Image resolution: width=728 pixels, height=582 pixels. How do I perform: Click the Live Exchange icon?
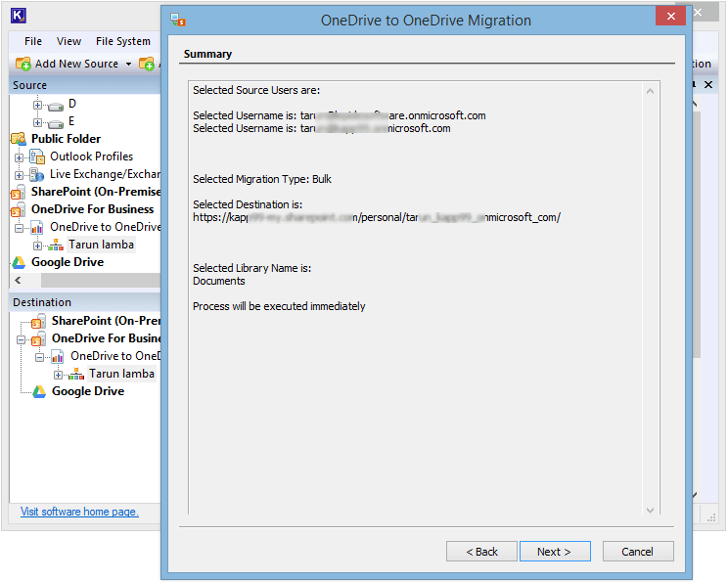36,174
